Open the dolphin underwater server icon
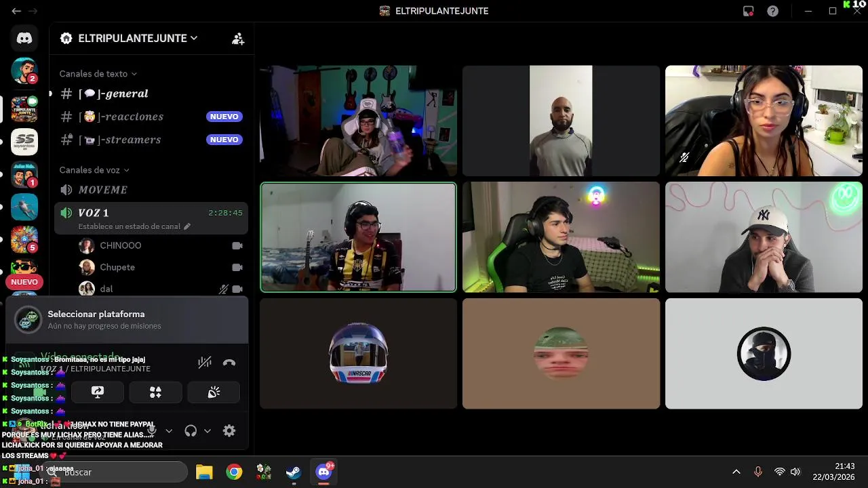The image size is (868, 488). click(24, 207)
